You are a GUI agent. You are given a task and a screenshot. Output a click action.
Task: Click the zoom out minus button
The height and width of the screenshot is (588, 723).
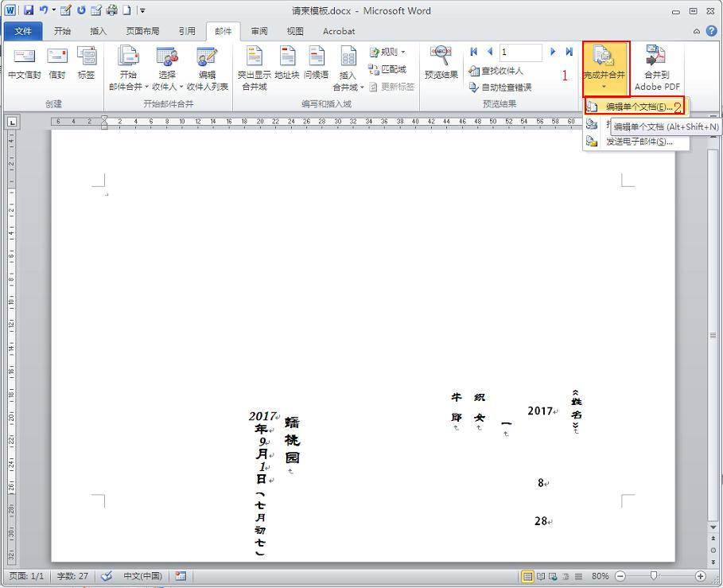click(x=620, y=576)
